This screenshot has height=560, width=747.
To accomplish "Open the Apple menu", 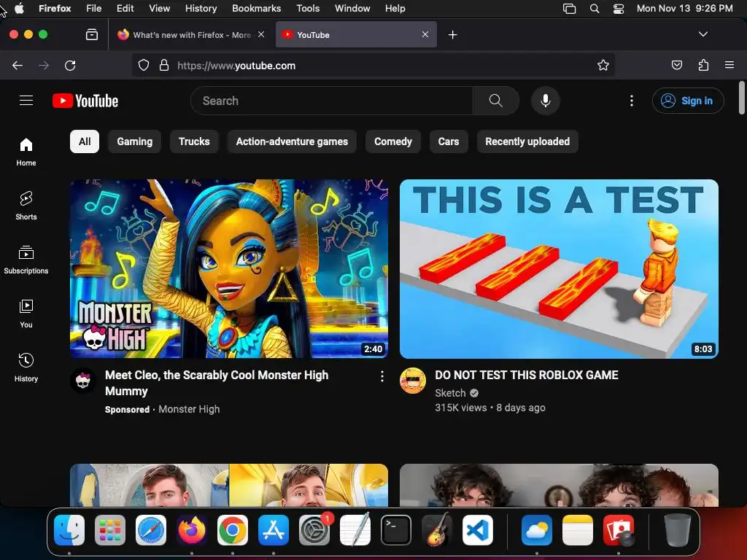I will coord(19,8).
